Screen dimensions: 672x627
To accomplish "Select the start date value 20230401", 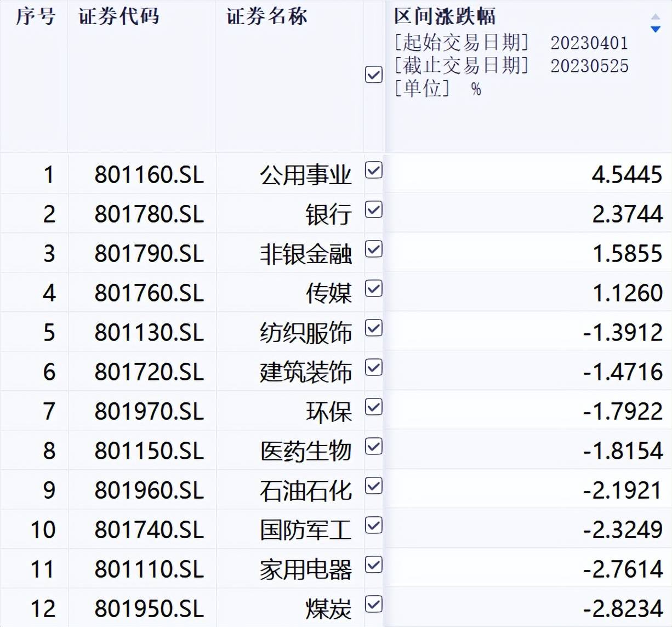I will (x=589, y=43).
